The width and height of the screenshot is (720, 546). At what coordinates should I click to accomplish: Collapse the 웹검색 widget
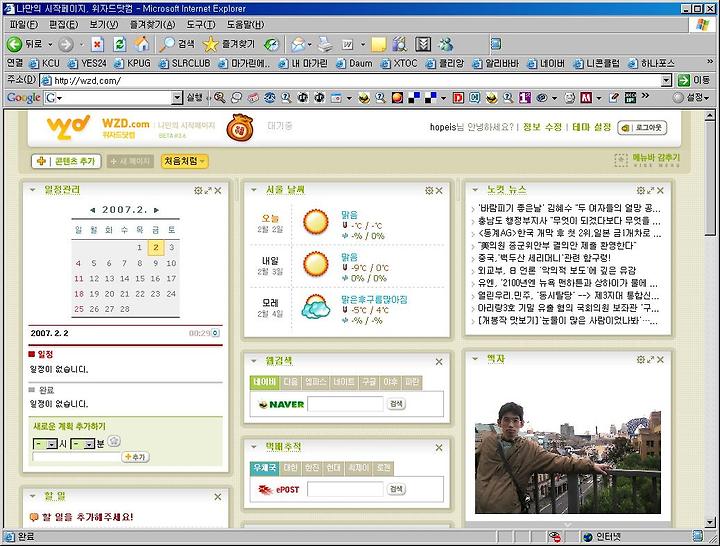coord(253,361)
